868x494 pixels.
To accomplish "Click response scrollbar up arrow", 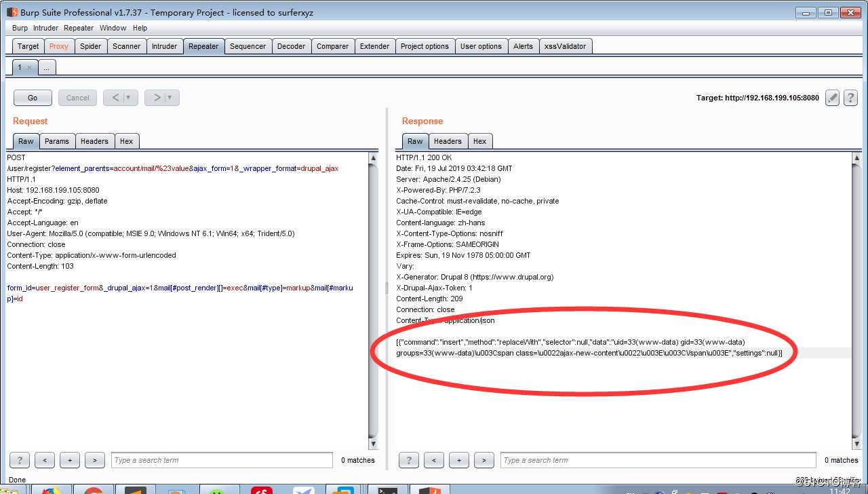I will pyautogui.click(x=858, y=158).
